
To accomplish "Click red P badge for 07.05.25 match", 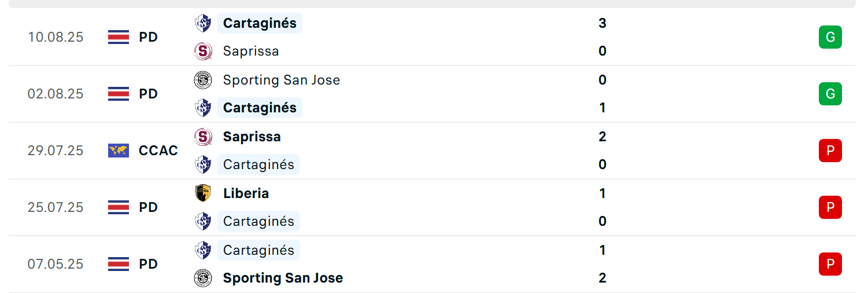I will pos(830,264).
